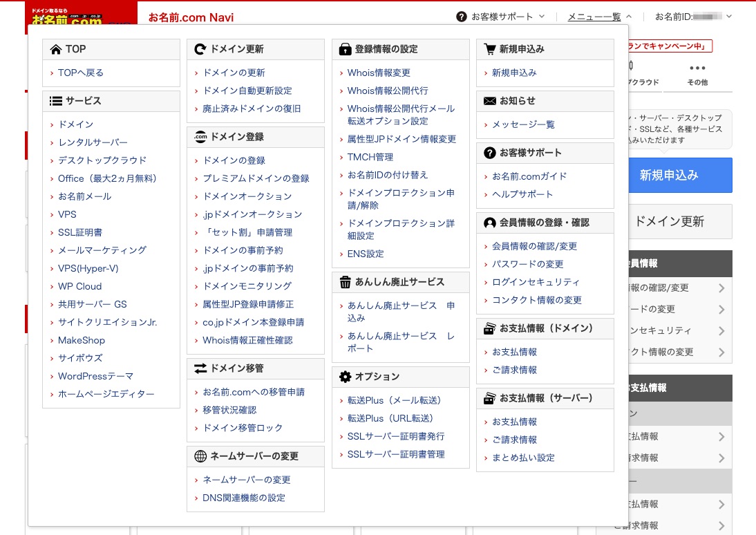Open the ドメイン自動更新設定 link
The image size is (756, 535).
(x=247, y=91)
